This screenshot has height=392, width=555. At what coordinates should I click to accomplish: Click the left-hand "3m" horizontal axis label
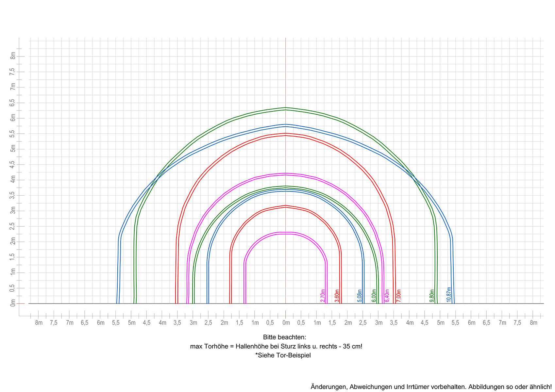point(193,323)
